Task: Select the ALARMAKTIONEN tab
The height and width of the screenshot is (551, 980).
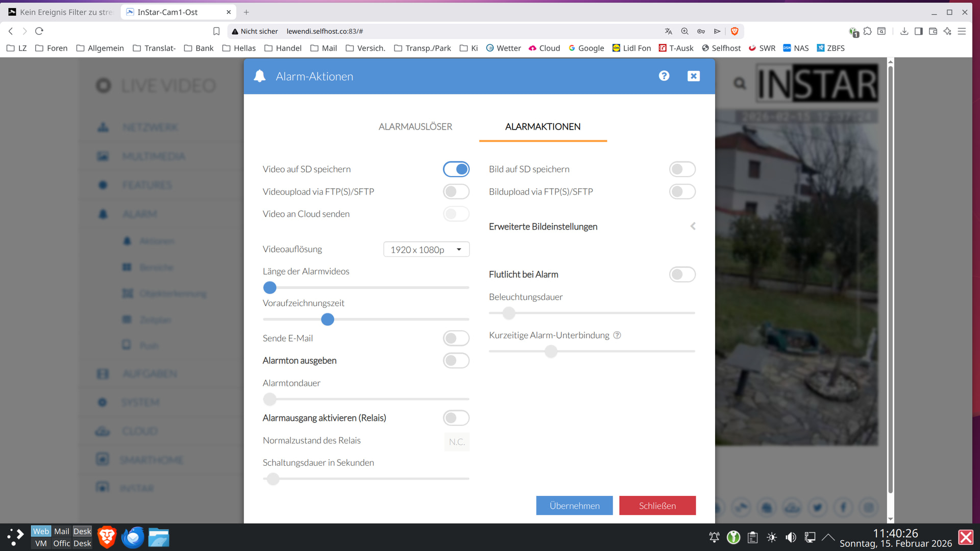Action: point(543,127)
